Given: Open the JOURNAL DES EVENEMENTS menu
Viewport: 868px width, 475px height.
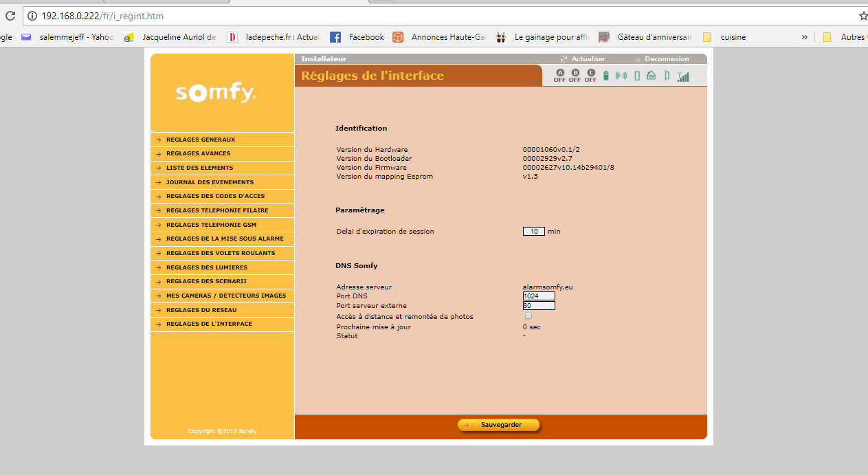Looking at the screenshot, I should pyautogui.click(x=222, y=182).
